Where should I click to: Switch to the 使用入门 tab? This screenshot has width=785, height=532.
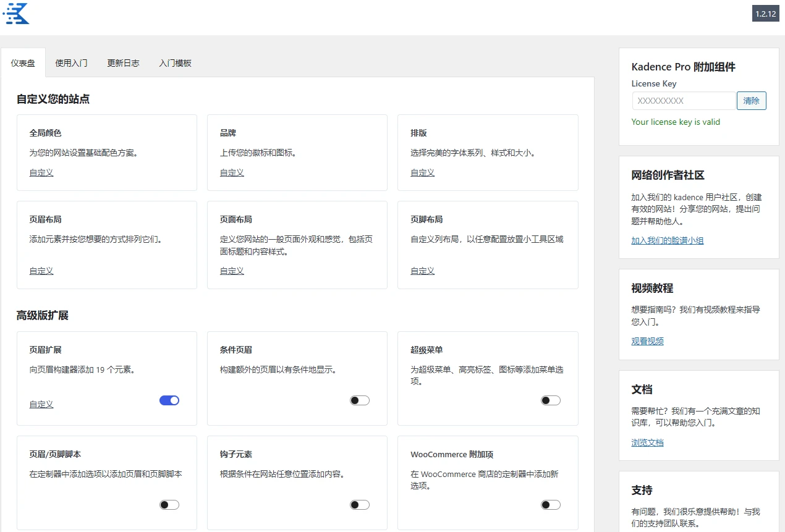(71, 62)
